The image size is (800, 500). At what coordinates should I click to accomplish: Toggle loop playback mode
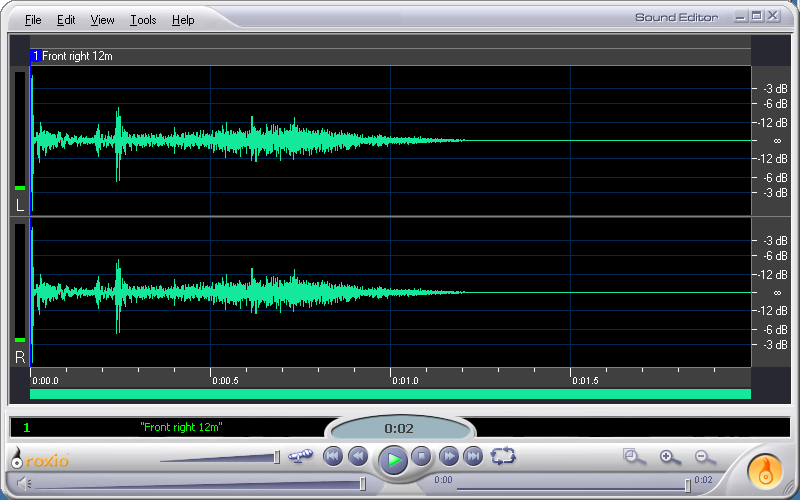(503, 457)
